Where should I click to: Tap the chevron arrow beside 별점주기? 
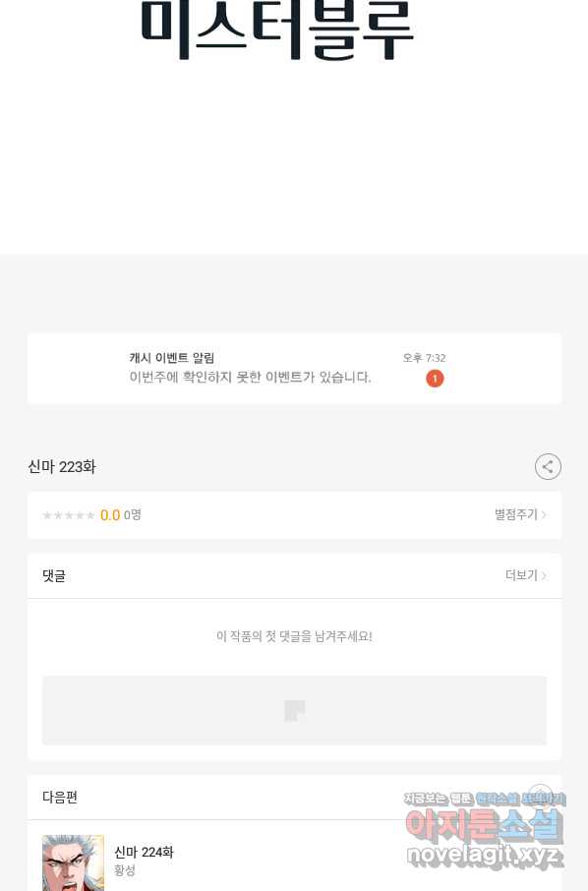tap(544, 514)
